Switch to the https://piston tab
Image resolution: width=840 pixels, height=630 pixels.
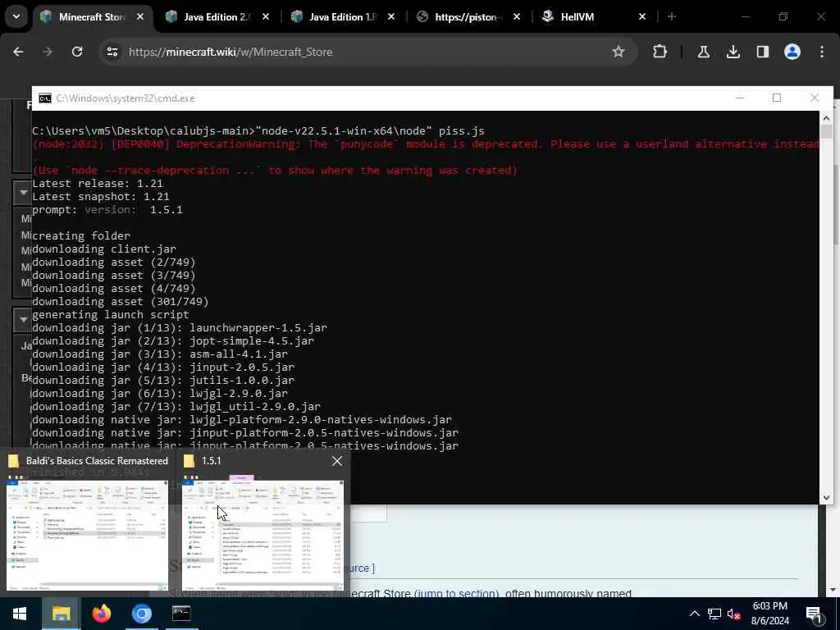(x=468, y=16)
